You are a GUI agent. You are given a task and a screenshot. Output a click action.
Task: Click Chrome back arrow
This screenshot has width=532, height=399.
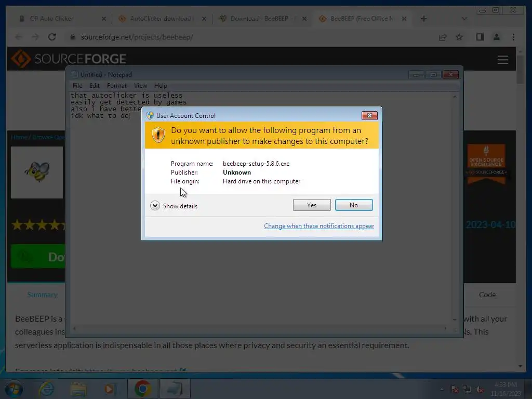(x=19, y=37)
